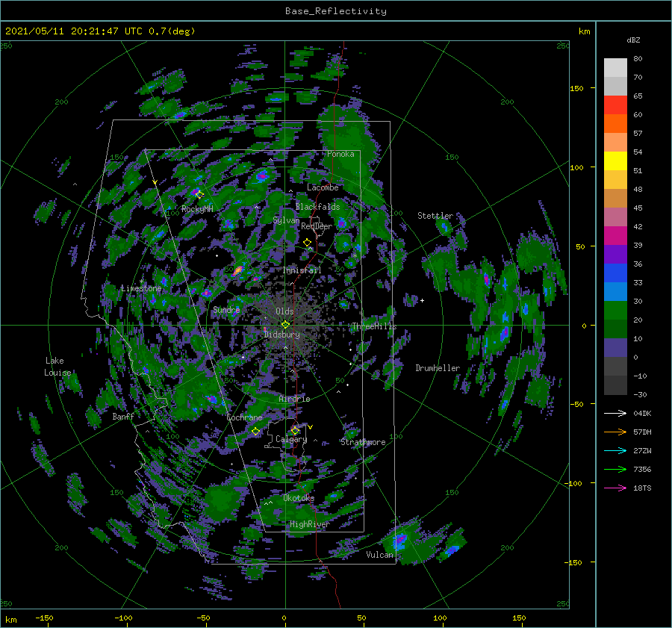Click the cyan 27ZW arrow in legend
Viewport: 672px width, 628px height.
tap(615, 450)
